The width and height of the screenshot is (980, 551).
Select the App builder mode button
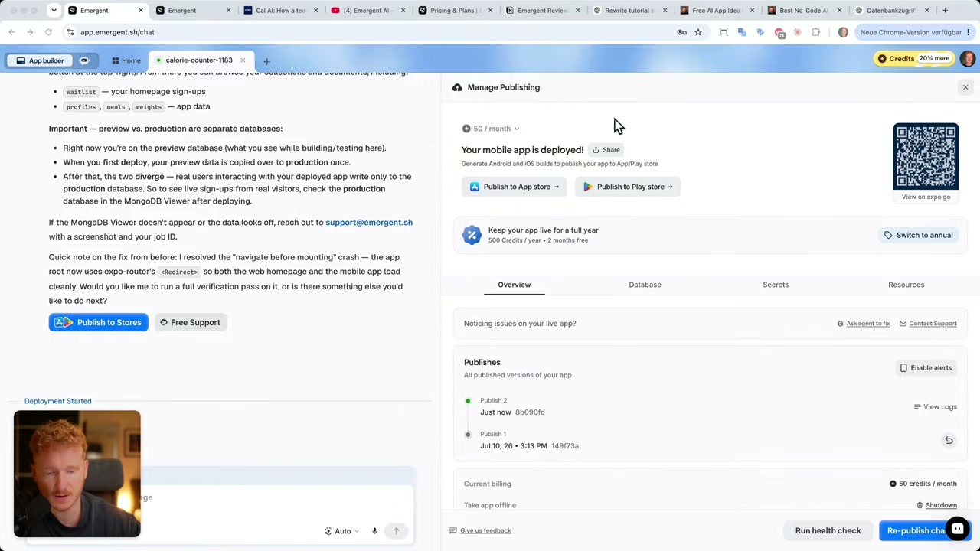pyautogui.click(x=41, y=60)
